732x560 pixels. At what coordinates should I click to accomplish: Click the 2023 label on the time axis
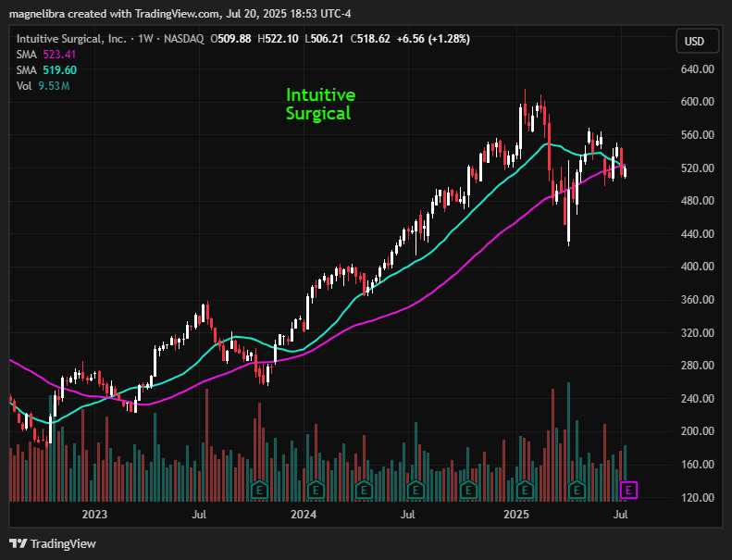point(94,515)
